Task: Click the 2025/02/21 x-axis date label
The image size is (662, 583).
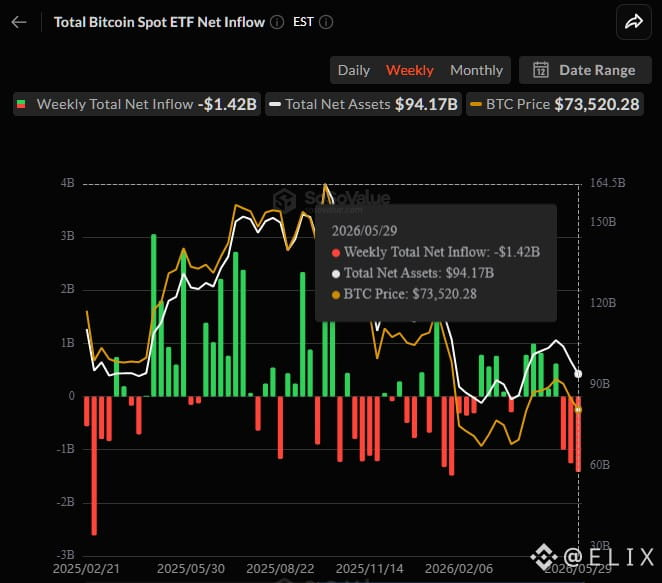Action: (x=86, y=569)
